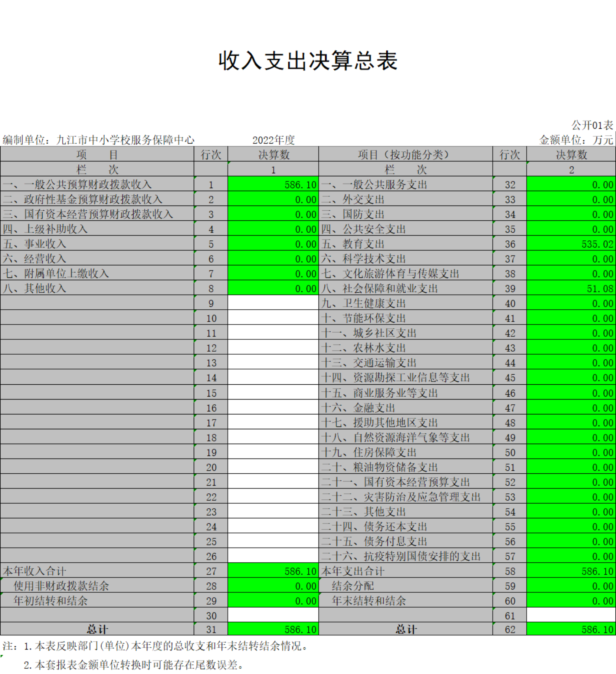Click the 年初结转和结余 label cell
Screen dimensions: 616x674
click(96, 601)
